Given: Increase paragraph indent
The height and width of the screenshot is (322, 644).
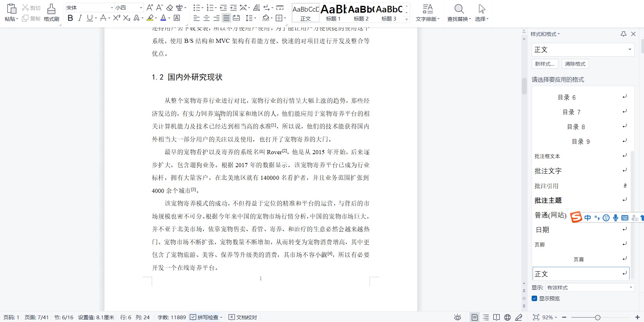Looking at the screenshot, I should (233, 8).
